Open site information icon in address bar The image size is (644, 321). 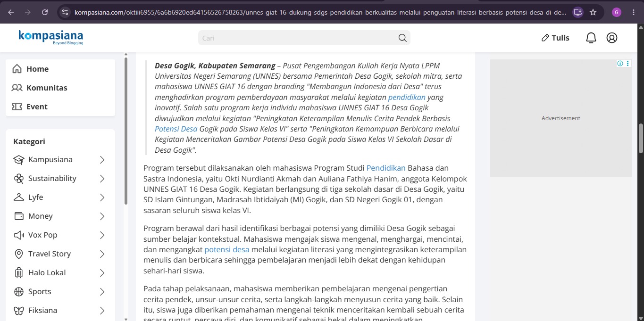pyautogui.click(x=66, y=12)
